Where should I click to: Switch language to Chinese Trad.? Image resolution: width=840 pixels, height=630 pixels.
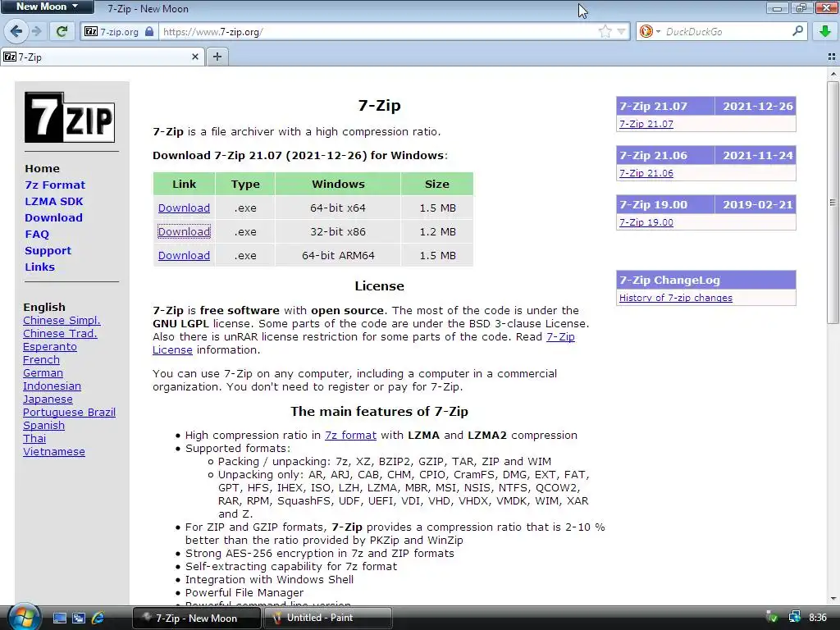coord(60,333)
